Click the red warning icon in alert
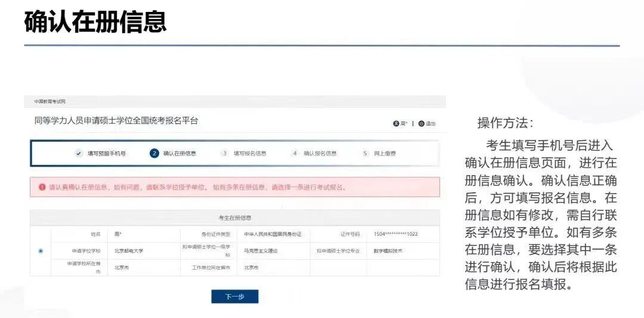The image size is (644, 318). (x=42, y=187)
